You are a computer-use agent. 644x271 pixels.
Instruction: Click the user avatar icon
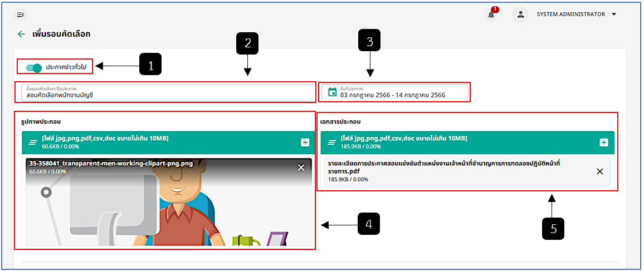coord(520,15)
